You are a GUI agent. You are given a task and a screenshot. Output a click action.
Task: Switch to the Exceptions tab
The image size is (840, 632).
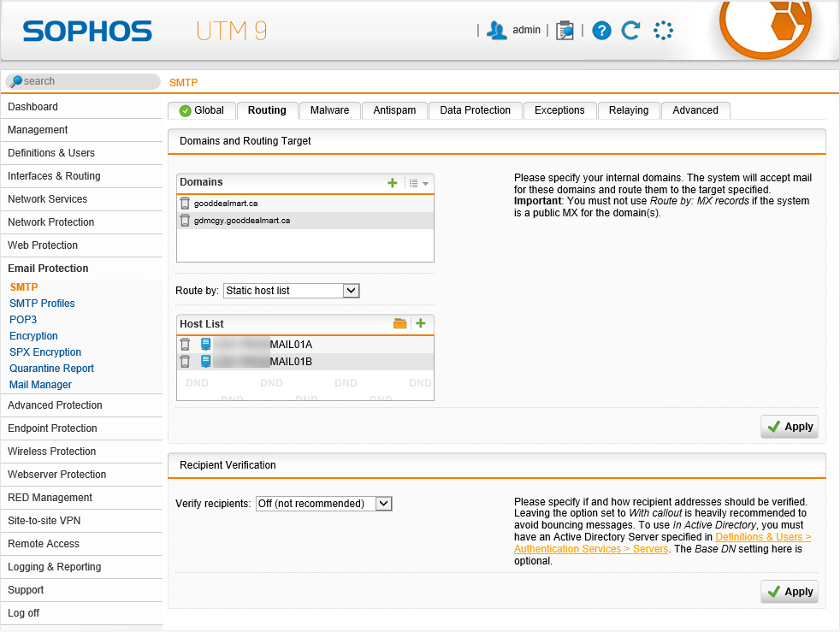pos(559,110)
